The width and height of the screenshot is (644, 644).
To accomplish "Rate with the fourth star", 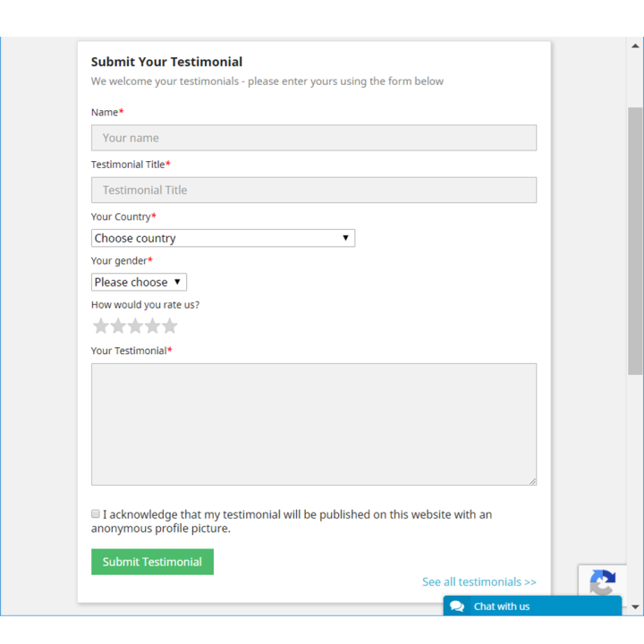I will coord(152,326).
